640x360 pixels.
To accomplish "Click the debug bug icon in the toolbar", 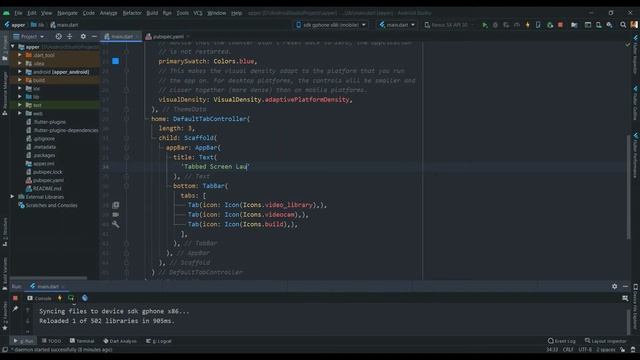I will [x=495, y=25].
